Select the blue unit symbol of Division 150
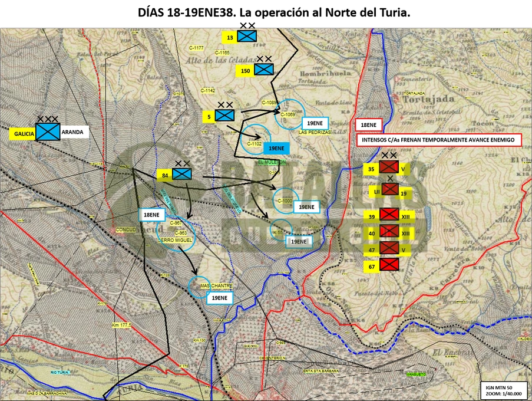 [x=263, y=69]
